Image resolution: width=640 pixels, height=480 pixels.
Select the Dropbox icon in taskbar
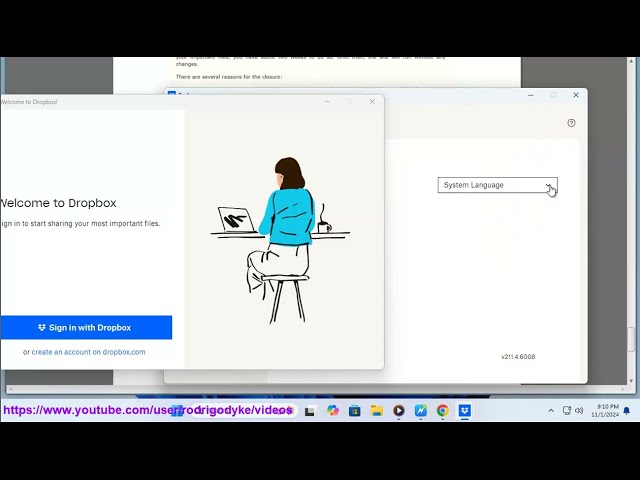pyautogui.click(x=465, y=410)
